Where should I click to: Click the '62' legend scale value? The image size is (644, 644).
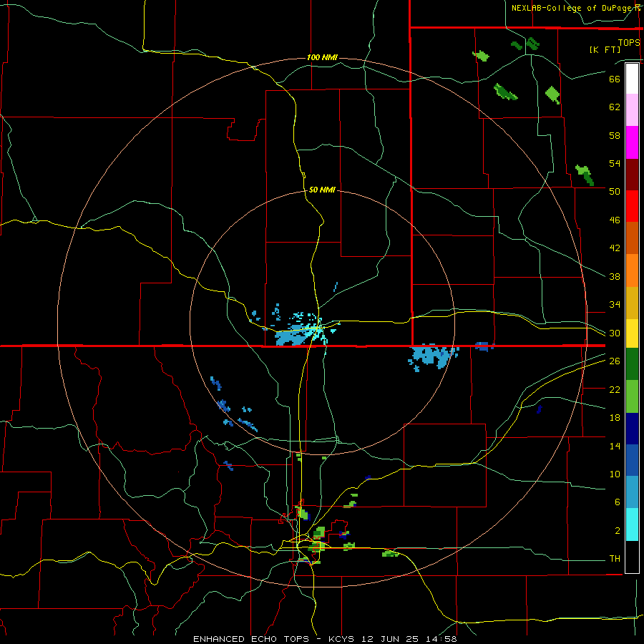(615, 107)
